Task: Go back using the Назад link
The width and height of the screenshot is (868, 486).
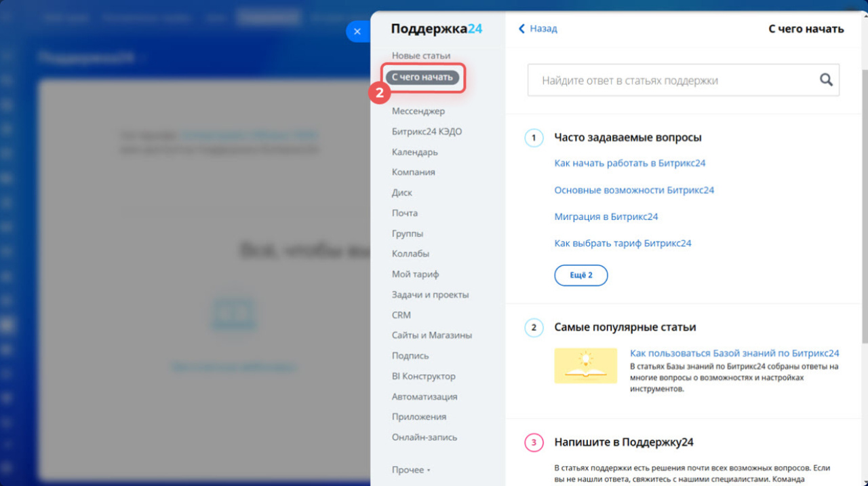Action: [543, 29]
